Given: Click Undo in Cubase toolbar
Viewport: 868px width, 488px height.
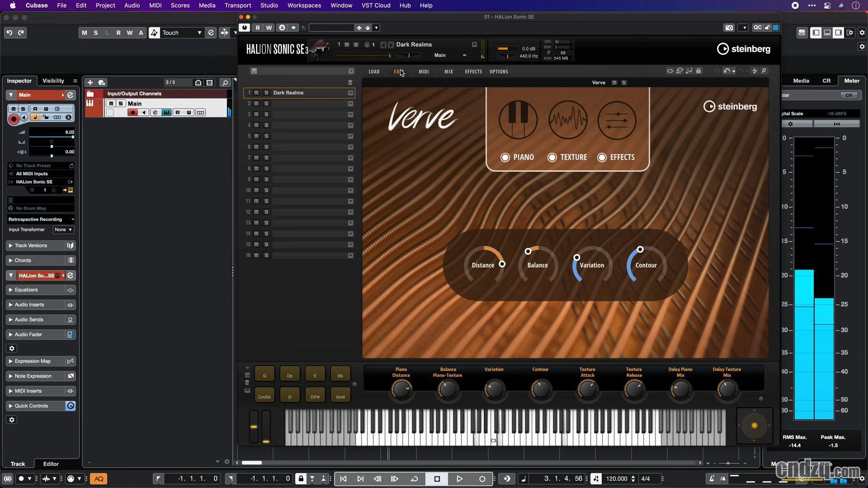Looking at the screenshot, I should 9,33.
